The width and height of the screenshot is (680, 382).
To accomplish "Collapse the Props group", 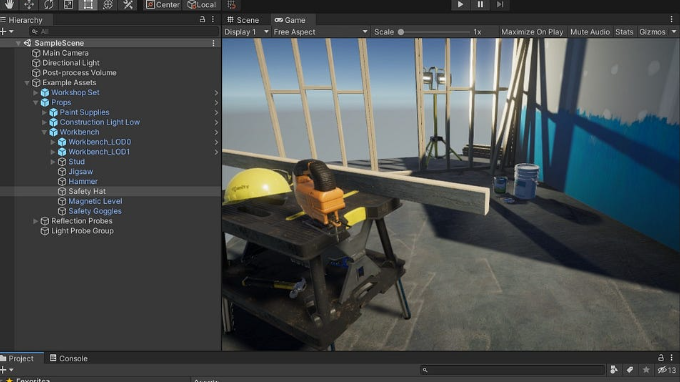I will pos(36,102).
